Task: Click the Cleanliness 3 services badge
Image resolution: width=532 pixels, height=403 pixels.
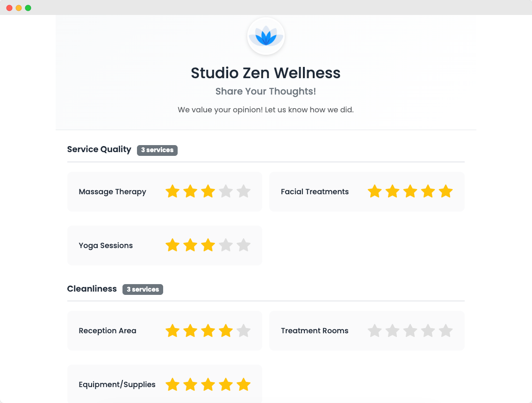Action: tap(143, 290)
